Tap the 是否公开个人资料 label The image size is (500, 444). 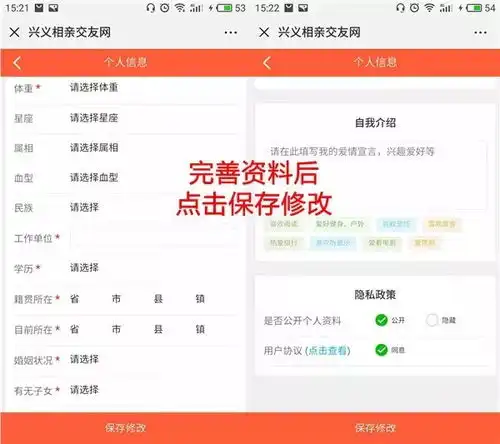[x=302, y=321]
